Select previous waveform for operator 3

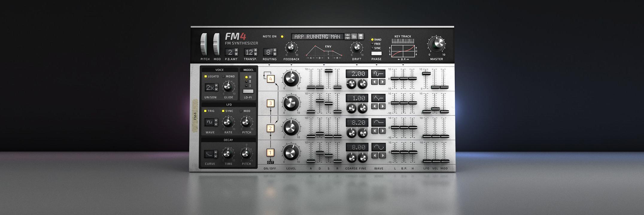click(375, 106)
